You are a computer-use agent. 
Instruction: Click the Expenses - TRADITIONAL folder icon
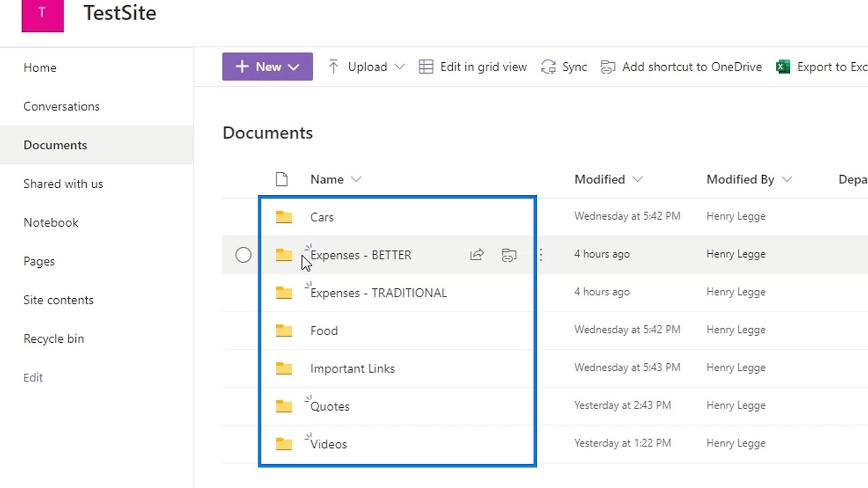tap(284, 293)
